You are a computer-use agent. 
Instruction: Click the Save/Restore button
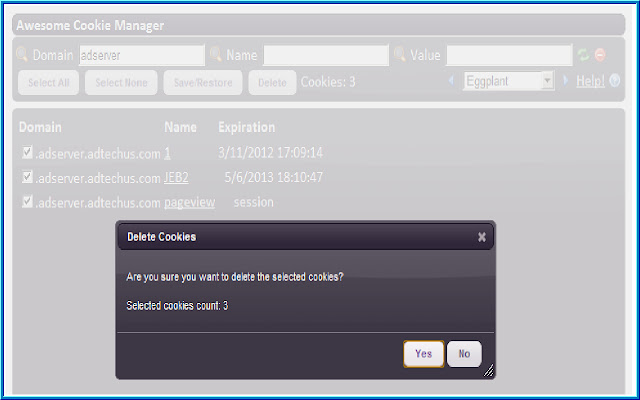click(x=203, y=82)
